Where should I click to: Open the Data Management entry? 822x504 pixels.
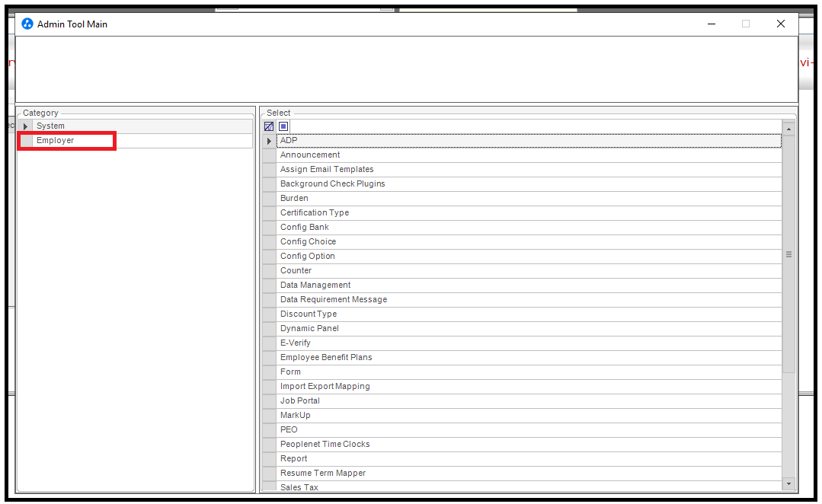[x=529, y=285]
